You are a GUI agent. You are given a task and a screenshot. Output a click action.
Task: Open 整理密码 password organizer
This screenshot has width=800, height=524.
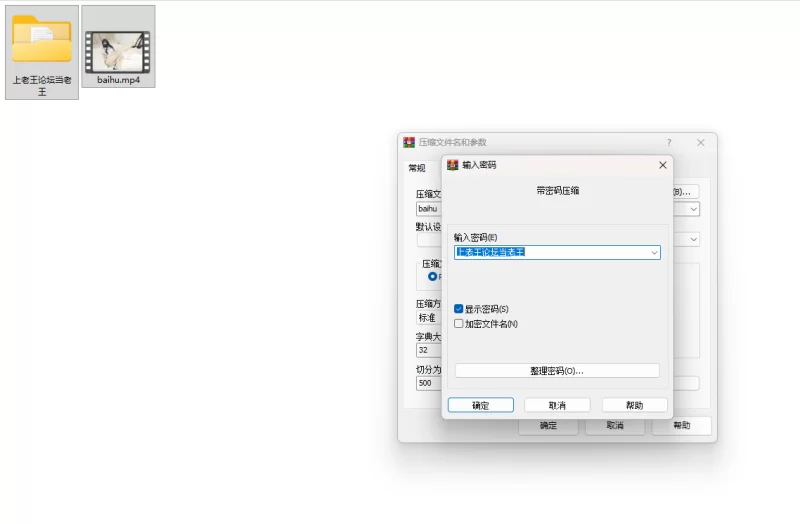coord(557,371)
